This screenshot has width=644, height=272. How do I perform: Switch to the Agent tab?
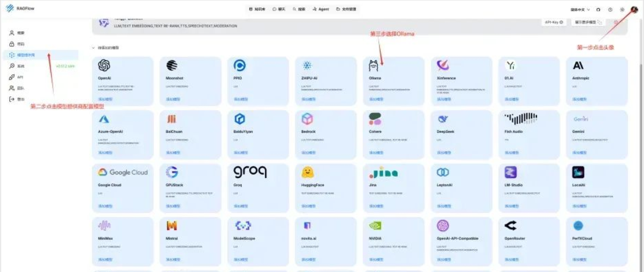320,9
